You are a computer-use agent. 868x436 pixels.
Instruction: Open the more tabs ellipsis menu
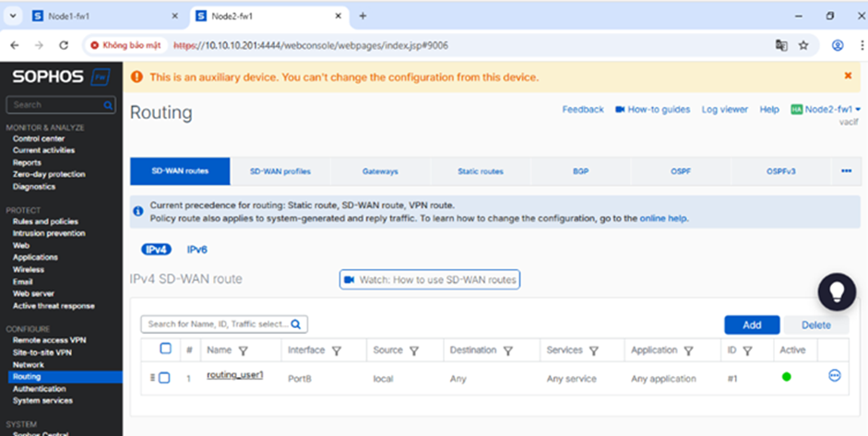pyautogui.click(x=846, y=171)
